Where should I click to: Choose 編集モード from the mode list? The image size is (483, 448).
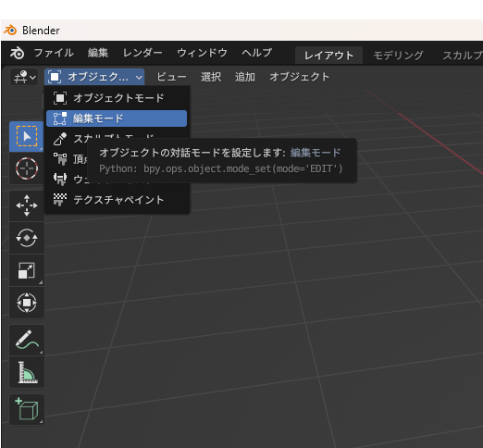pos(117,118)
